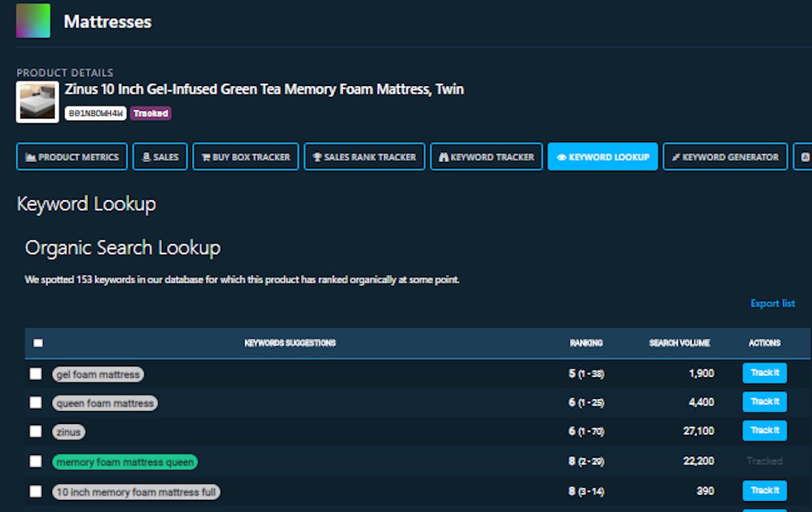Click the gel foam mattress keyword tag
The height and width of the screenshot is (512, 812).
[98, 374]
